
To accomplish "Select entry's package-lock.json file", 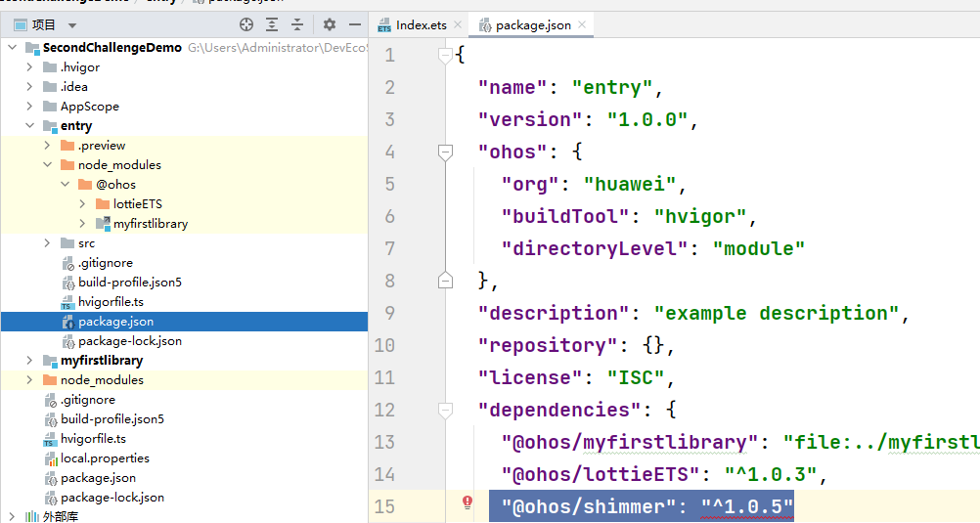I will (x=130, y=341).
